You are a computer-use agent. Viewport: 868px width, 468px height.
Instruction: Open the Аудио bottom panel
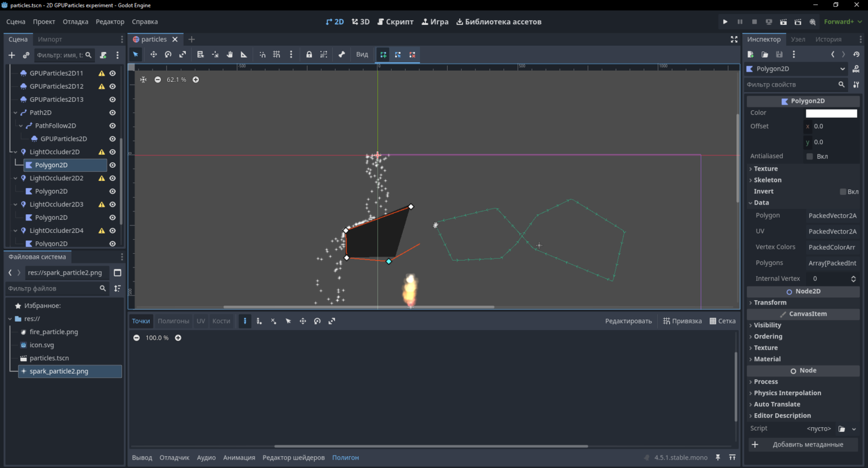coord(206,458)
